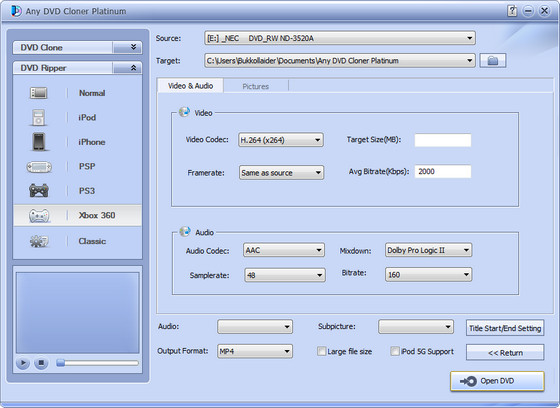Choose the Classic gear icon
This screenshot has height=408, width=560.
[x=39, y=242]
